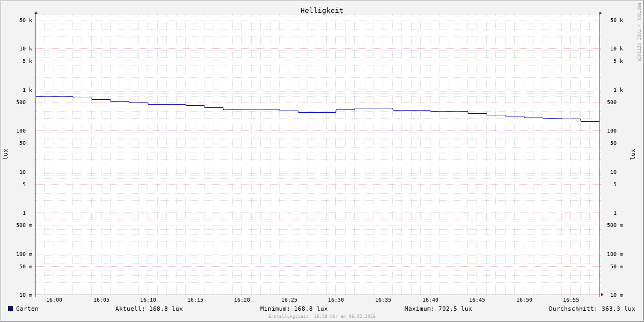Click the red arrow ending the time axis
Screen dimensions: 644x322
point(602,295)
